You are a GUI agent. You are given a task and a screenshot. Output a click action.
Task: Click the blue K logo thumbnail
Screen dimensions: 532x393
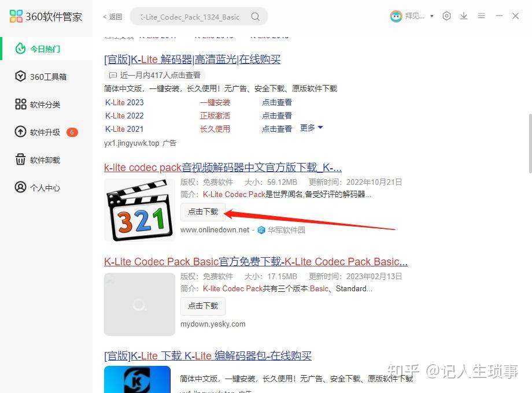point(138,380)
